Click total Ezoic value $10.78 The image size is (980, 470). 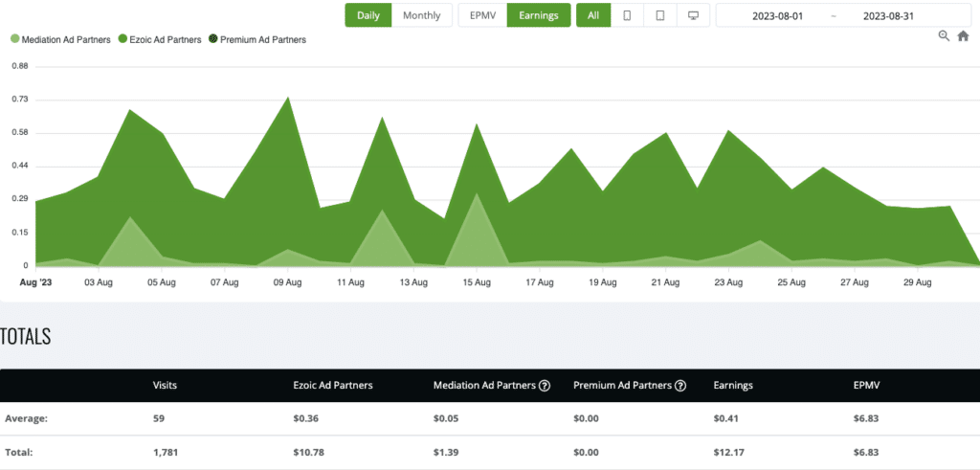point(309,452)
